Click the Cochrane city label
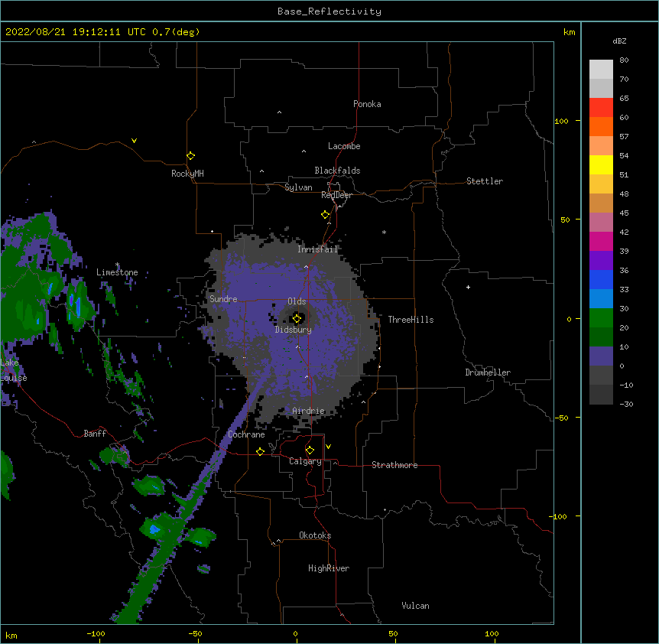659x644 pixels. tap(246, 434)
